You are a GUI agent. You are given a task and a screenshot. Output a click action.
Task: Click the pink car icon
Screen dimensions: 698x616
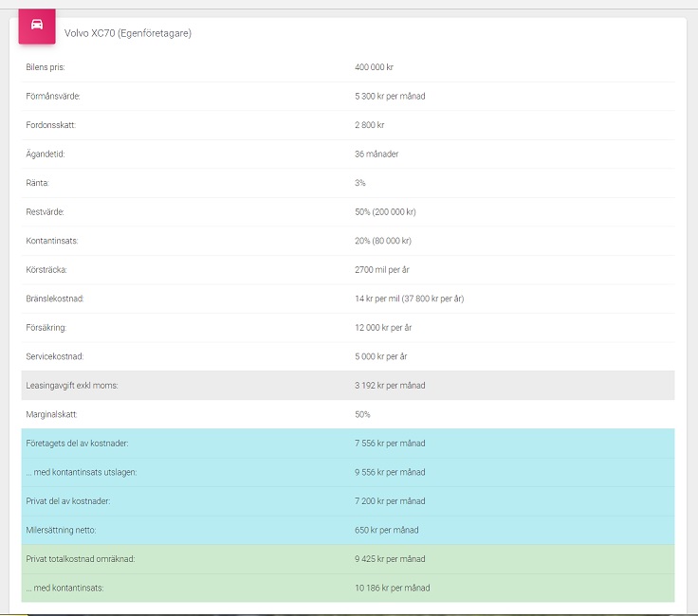coord(37,25)
